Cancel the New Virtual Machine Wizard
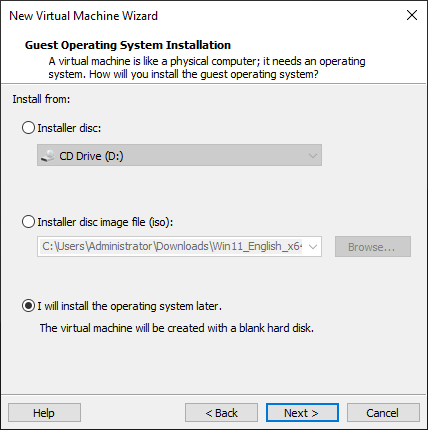 pyautogui.click(x=383, y=413)
